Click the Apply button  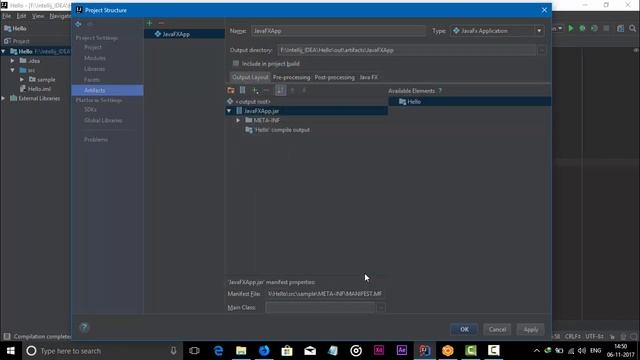tap(531, 329)
